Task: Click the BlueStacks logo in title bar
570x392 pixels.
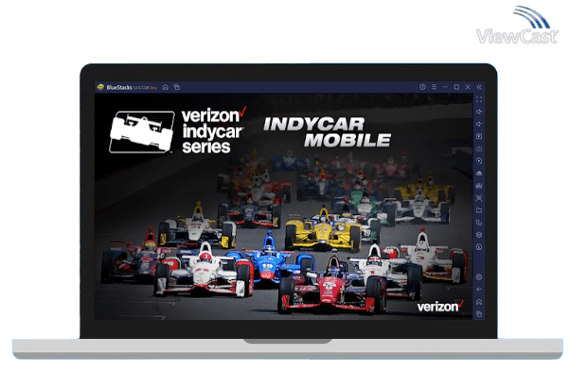Action: coord(100,87)
